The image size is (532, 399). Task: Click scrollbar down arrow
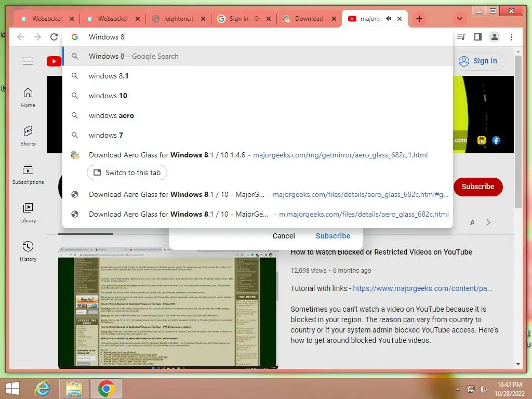point(518,364)
